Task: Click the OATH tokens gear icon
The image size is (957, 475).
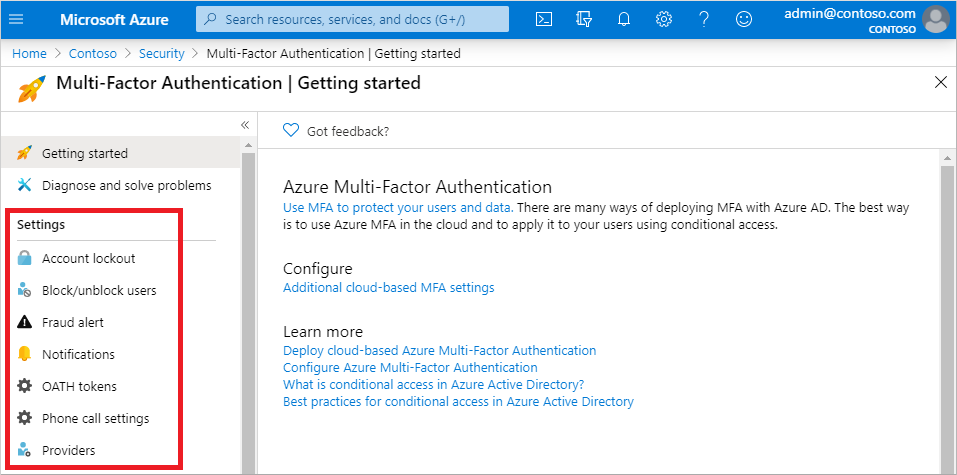Action: click(x=24, y=386)
